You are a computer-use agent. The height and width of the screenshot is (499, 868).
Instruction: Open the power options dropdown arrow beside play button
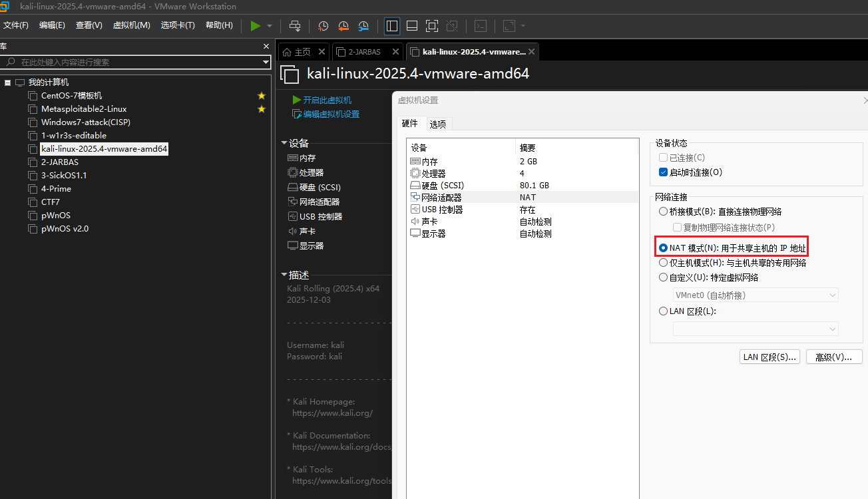pyautogui.click(x=270, y=26)
